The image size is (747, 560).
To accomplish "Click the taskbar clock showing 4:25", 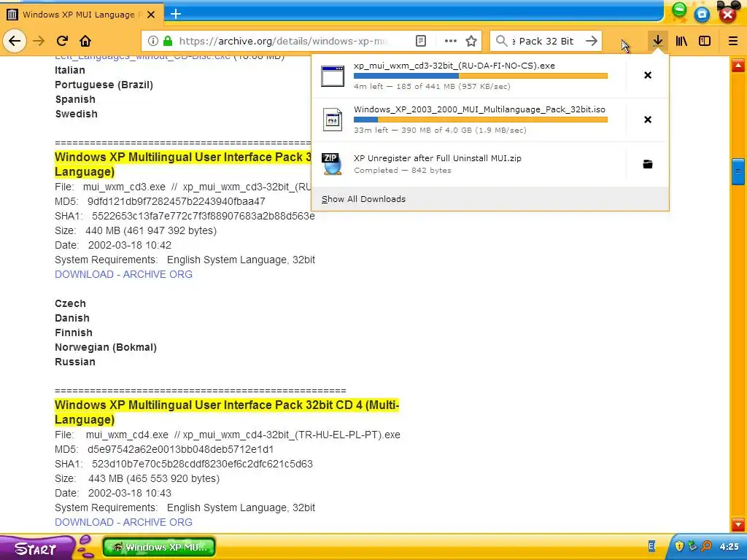I will coord(729,547).
